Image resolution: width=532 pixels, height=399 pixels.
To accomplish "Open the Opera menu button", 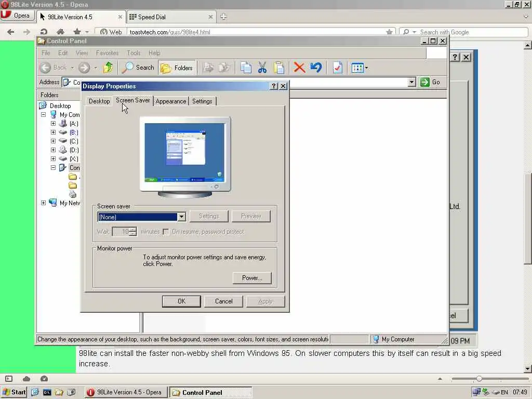I will pyautogui.click(x=17, y=16).
